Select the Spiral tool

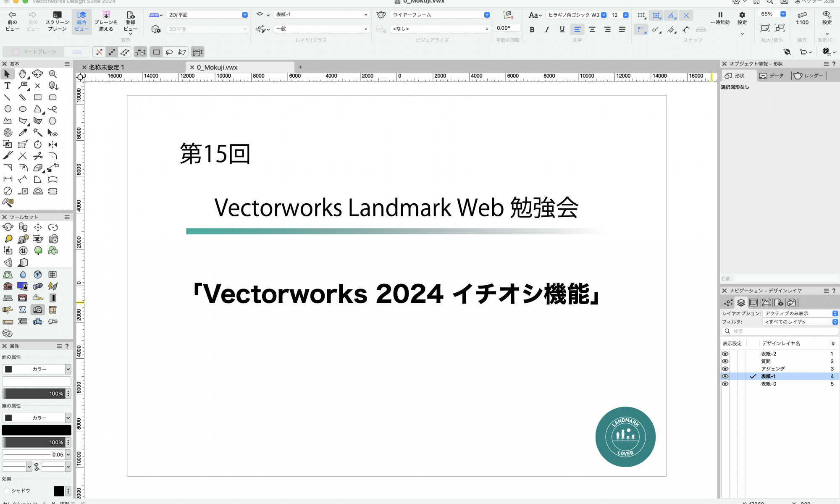click(8, 133)
